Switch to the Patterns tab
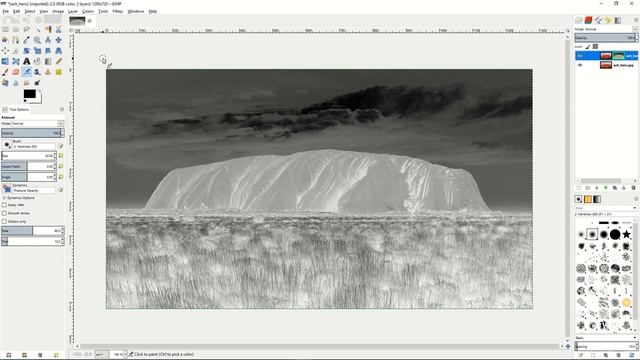 588,199
